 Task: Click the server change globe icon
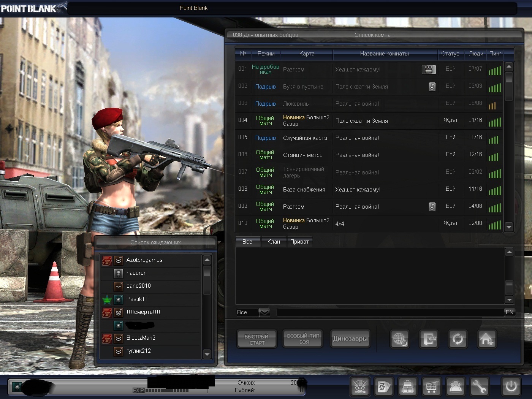tap(400, 339)
